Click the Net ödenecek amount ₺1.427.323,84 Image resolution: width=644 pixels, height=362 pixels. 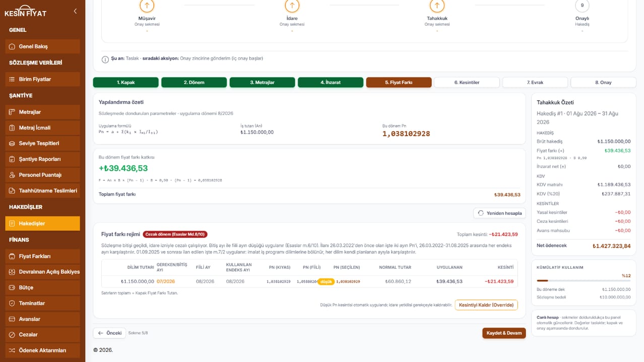pyautogui.click(x=611, y=246)
